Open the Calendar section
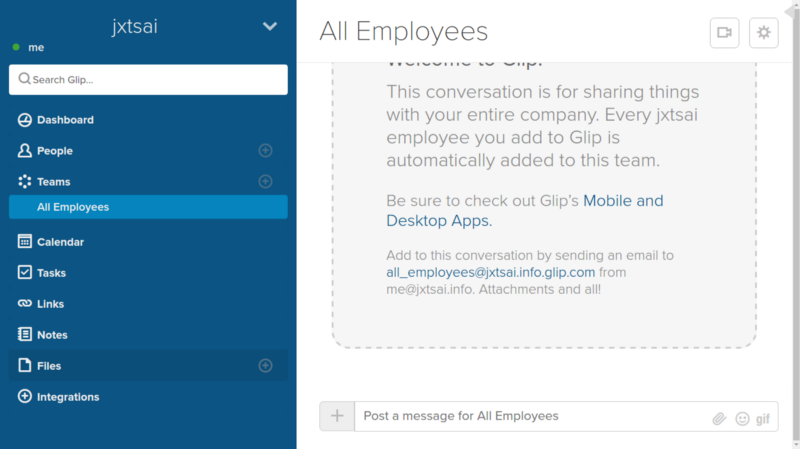Image resolution: width=800 pixels, height=449 pixels. coord(60,242)
